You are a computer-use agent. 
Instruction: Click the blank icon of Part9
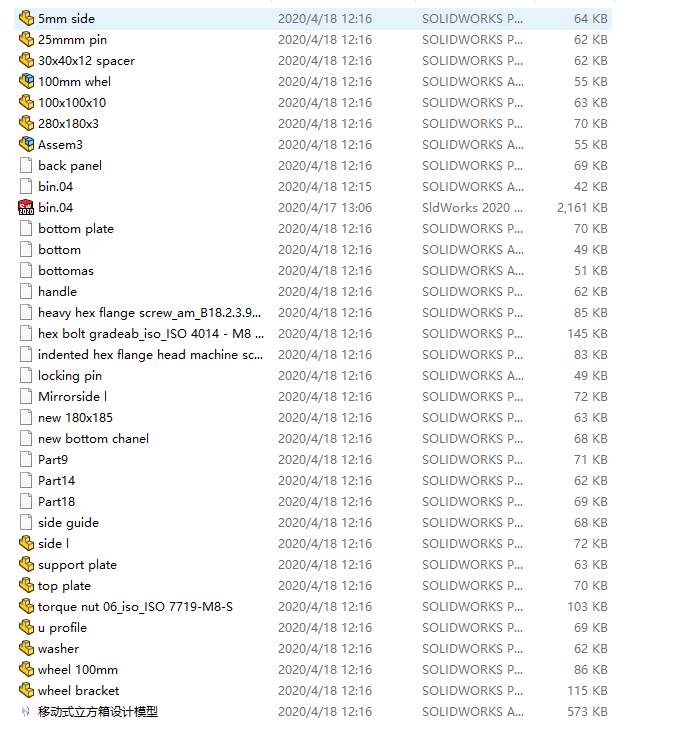[26, 459]
